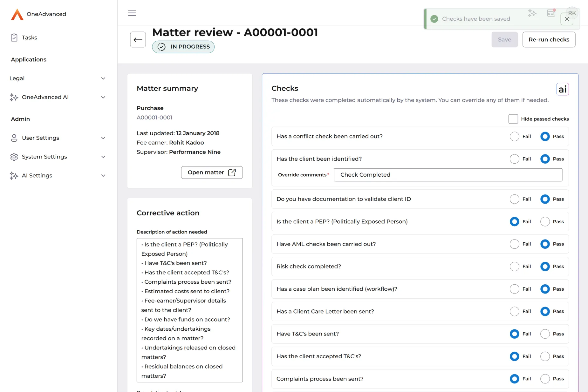Open the news feed icon in header
The image size is (588, 392).
tap(551, 13)
